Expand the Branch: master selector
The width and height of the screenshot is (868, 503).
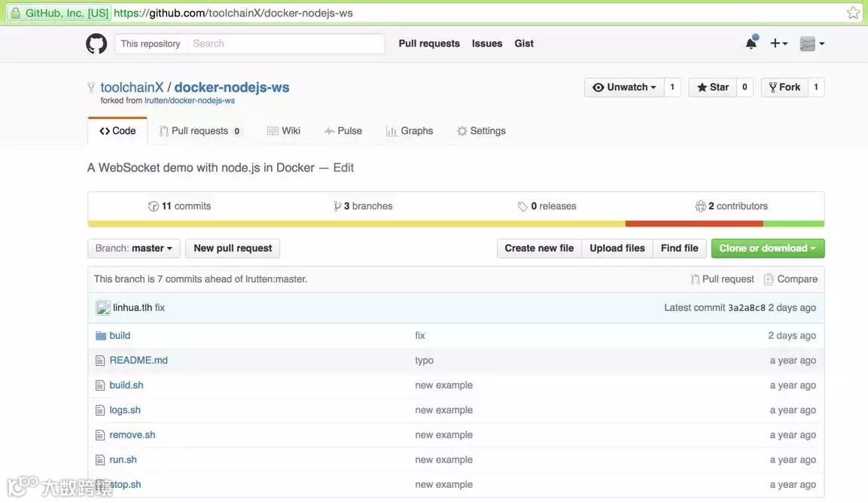coord(133,248)
